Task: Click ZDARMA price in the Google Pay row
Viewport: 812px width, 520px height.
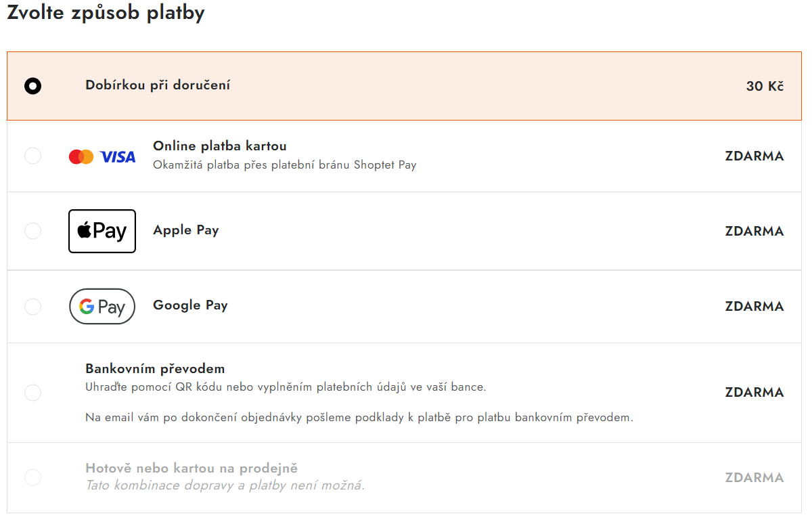Action: 754,307
